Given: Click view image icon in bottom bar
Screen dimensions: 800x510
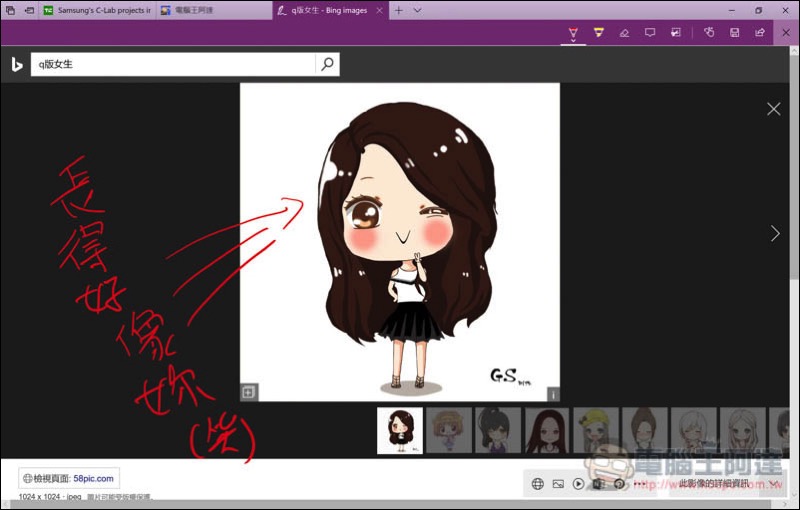Looking at the screenshot, I should click(558, 484).
